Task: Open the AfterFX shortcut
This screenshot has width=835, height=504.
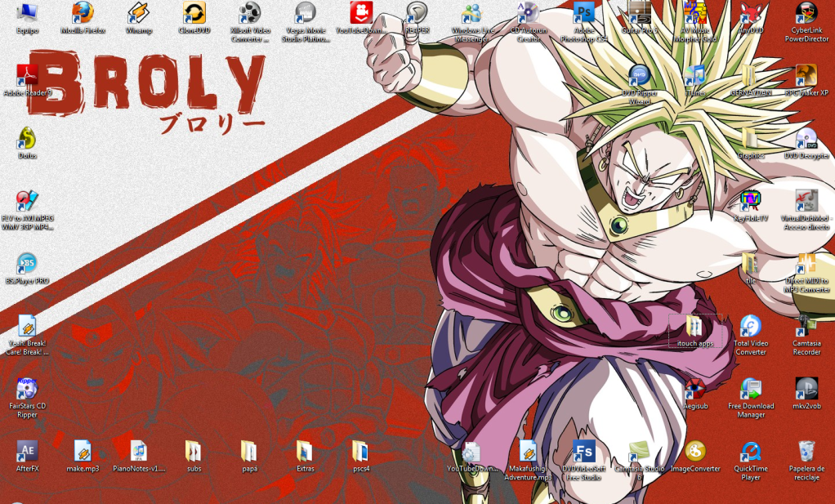Action: click(x=28, y=451)
